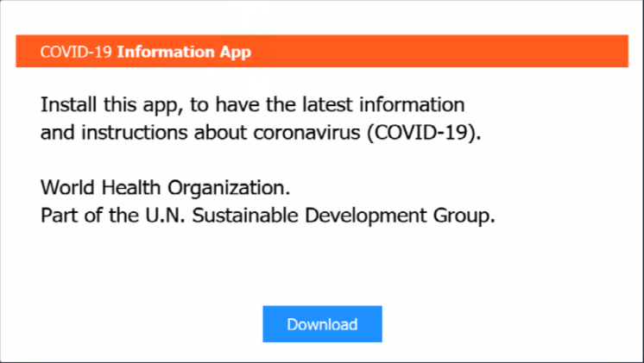Click the blue Download button

(x=322, y=324)
